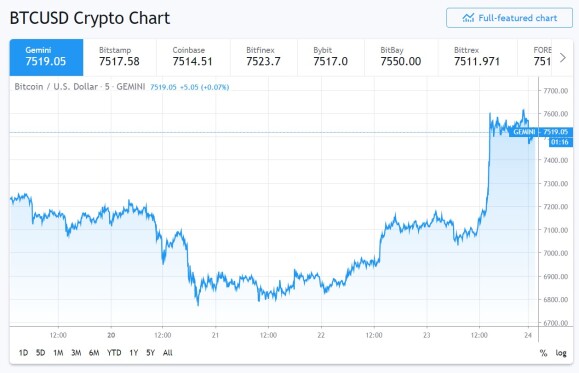Select the 3M time range
Image resolution: width=579 pixels, height=373 pixels.
[x=76, y=353]
